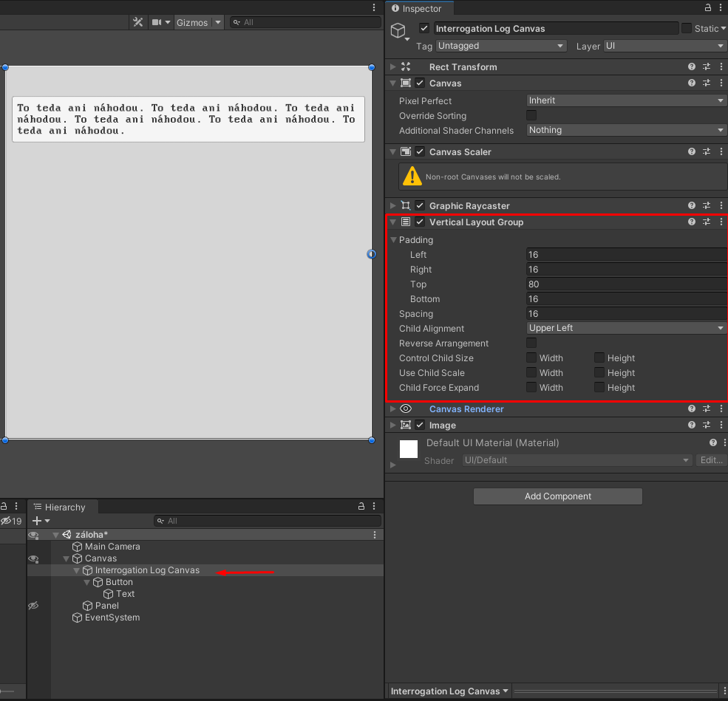
Task: Open Vertical Layout Group preset settings
Action: [707, 222]
